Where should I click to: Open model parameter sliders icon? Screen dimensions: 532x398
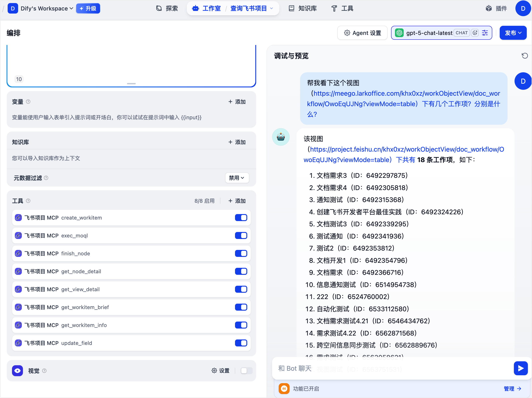tap(485, 33)
